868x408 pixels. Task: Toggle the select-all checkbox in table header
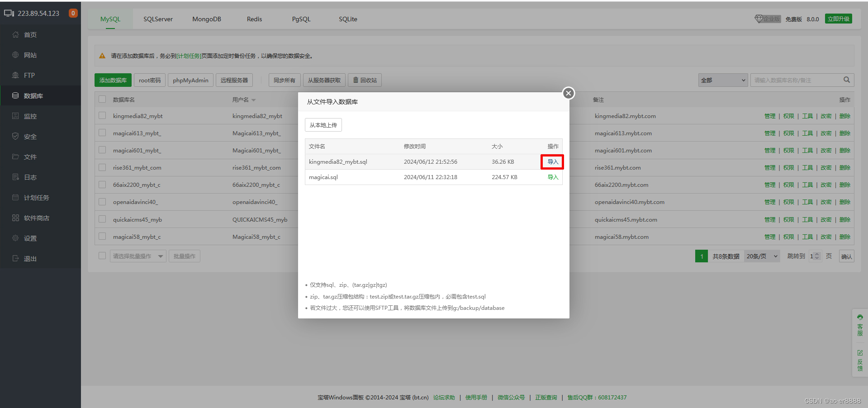point(102,99)
